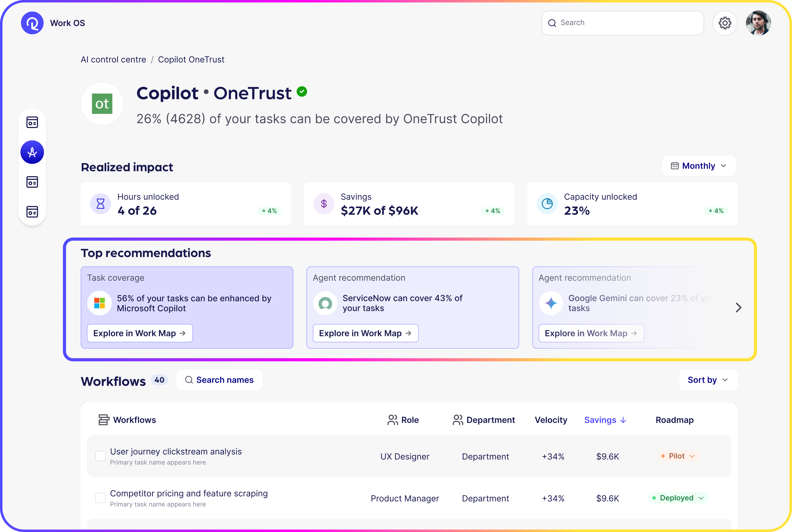The width and height of the screenshot is (792, 532).
Task: Click the Search names field
Action: point(220,380)
